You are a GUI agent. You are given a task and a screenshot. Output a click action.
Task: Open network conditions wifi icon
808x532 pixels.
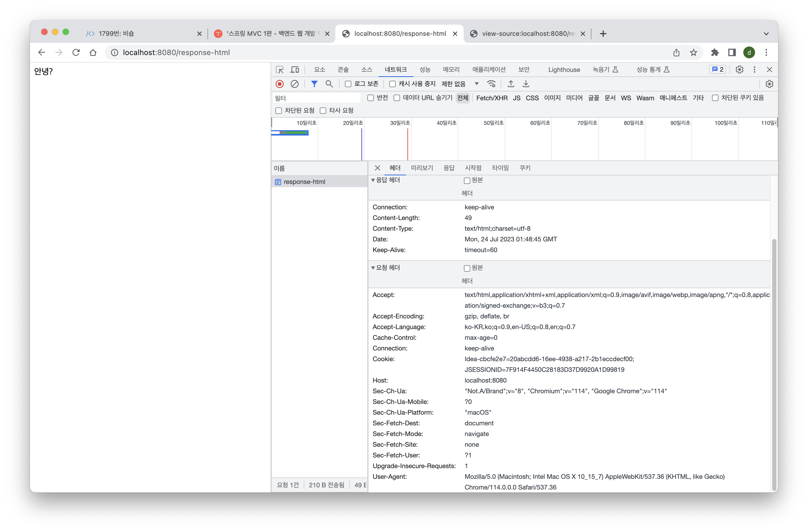(491, 84)
